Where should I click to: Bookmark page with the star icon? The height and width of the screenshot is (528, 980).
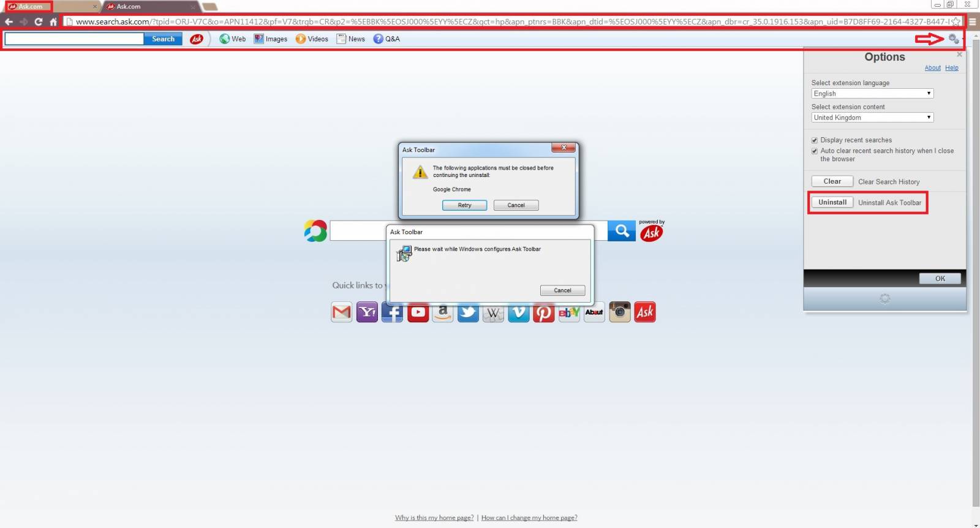coord(956,21)
